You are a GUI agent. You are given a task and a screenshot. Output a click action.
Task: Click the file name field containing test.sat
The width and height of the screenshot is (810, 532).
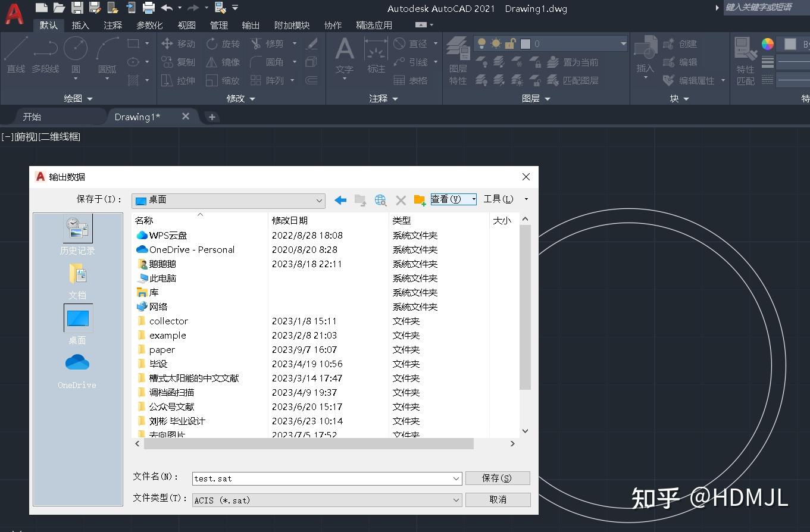pos(327,478)
